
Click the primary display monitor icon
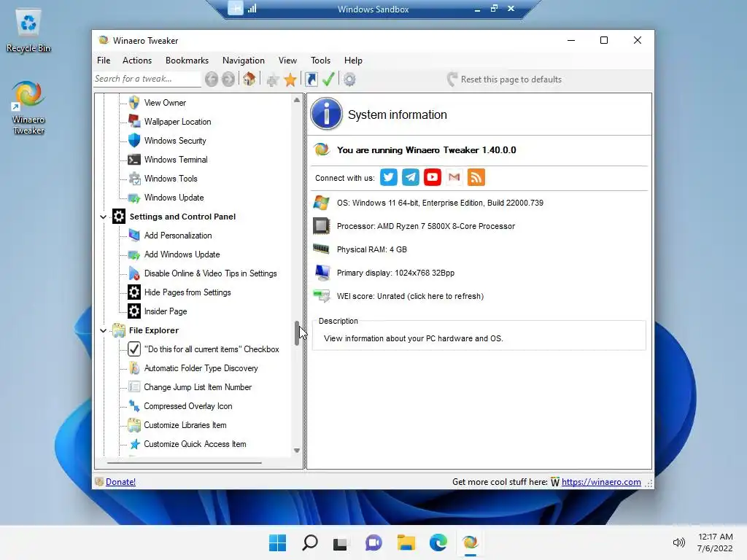tap(322, 273)
